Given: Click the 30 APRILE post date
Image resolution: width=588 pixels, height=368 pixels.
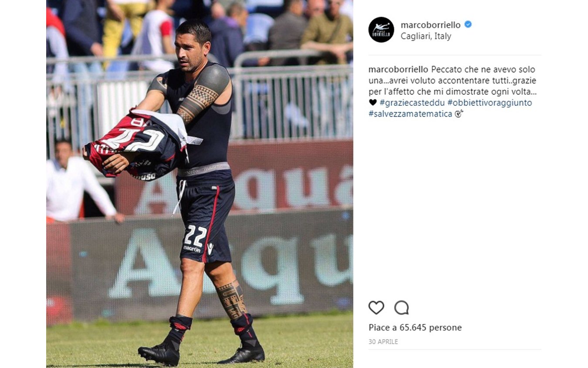Looking at the screenshot, I should pyautogui.click(x=383, y=342).
